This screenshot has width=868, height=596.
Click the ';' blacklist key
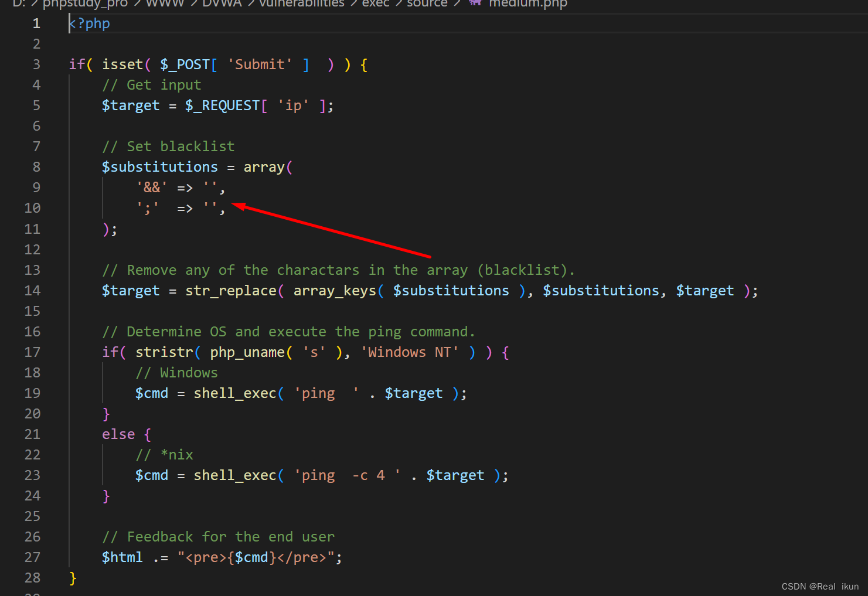[148, 208]
